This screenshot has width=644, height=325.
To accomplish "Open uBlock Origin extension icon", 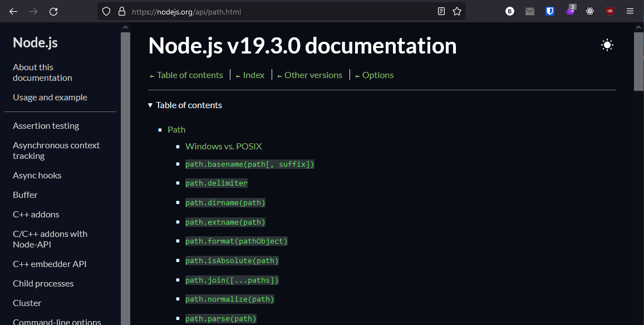I will click(x=610, y=12).
